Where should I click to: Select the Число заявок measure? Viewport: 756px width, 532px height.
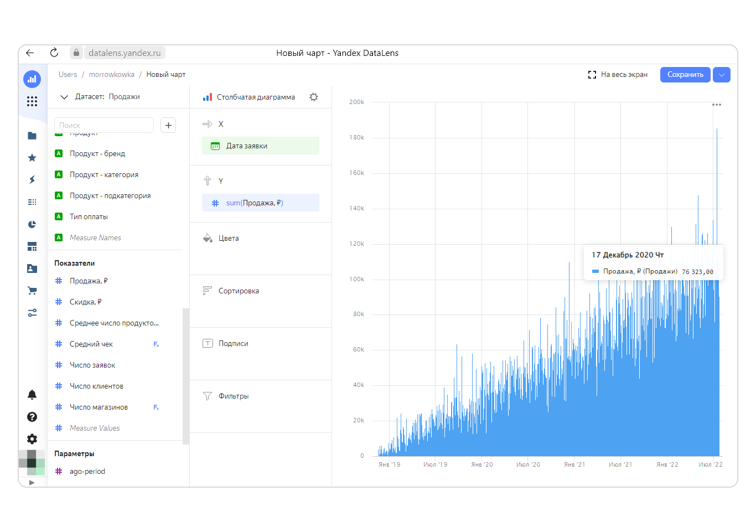click(92, 365)
